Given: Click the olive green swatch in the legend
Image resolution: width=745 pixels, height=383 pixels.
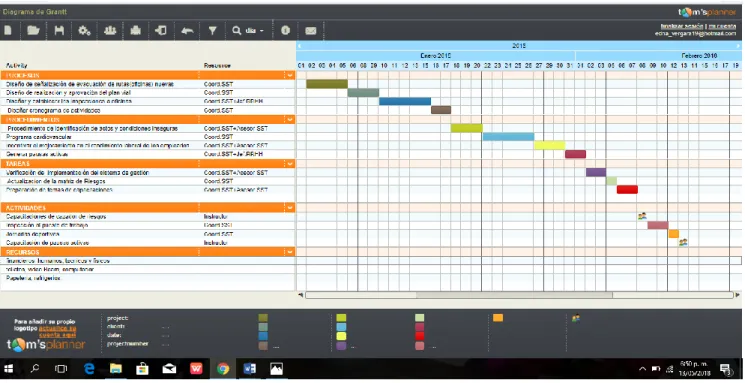Looking at the screenshot, I should tap(263, 318).
